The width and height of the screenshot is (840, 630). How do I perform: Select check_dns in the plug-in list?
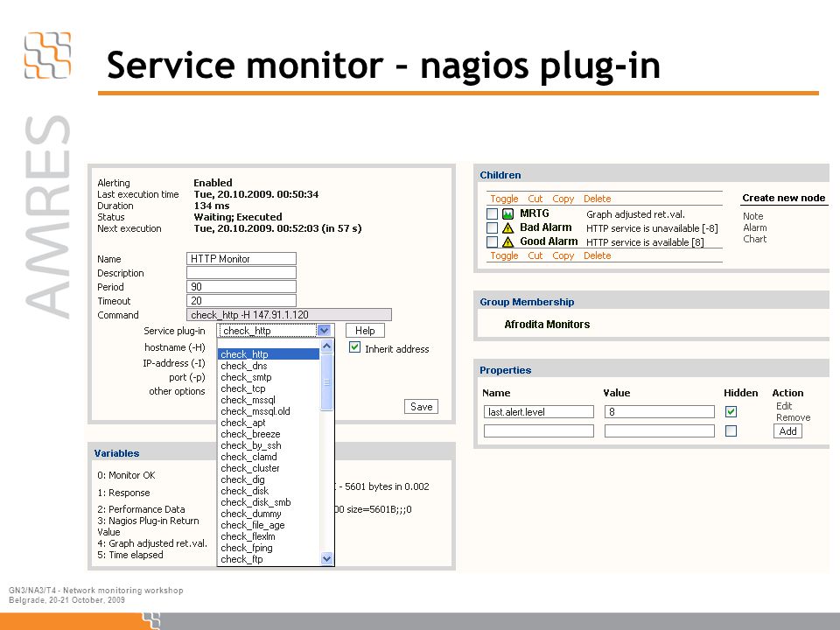269,366
